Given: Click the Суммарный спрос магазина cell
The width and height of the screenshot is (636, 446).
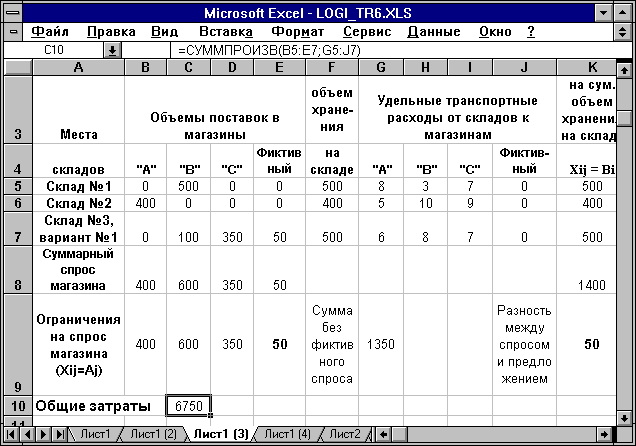Looking at the screenshot, I should [x=79, y=269].
